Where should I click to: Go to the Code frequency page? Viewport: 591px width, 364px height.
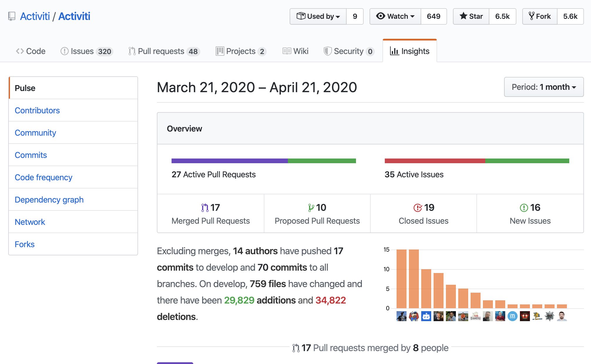click(x=43, y=177)
